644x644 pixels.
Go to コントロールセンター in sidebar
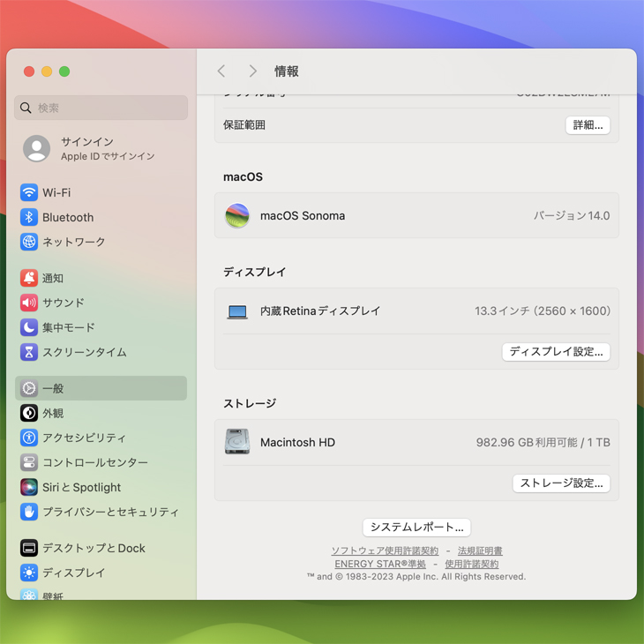(x=94, y=462)
